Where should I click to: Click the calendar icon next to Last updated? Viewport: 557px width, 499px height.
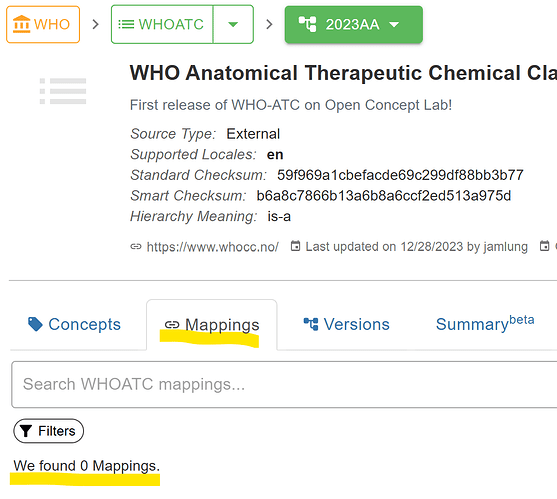(296, 246)
